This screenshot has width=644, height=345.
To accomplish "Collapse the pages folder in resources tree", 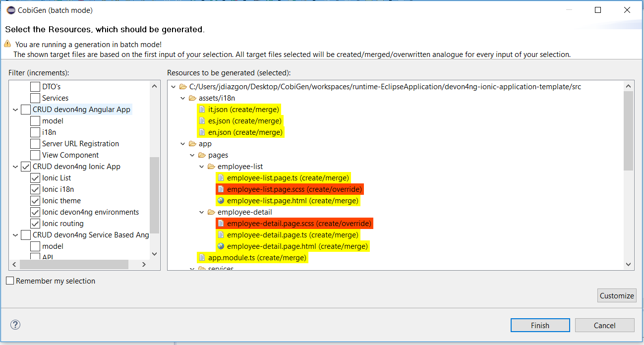I will pyautogui.click(x=192, y=155).
